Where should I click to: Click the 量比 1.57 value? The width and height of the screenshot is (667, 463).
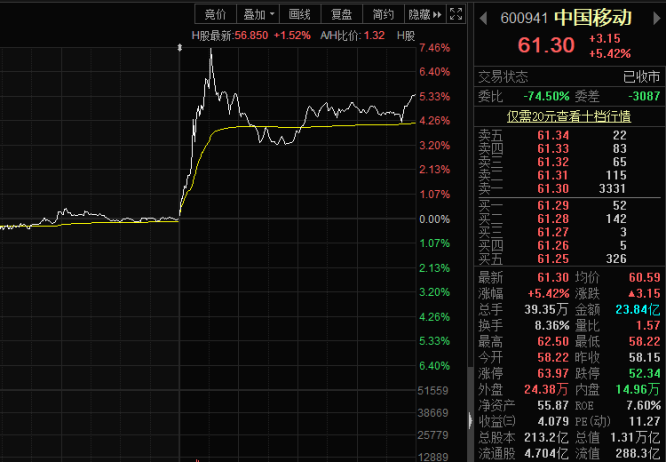[648, 326]
